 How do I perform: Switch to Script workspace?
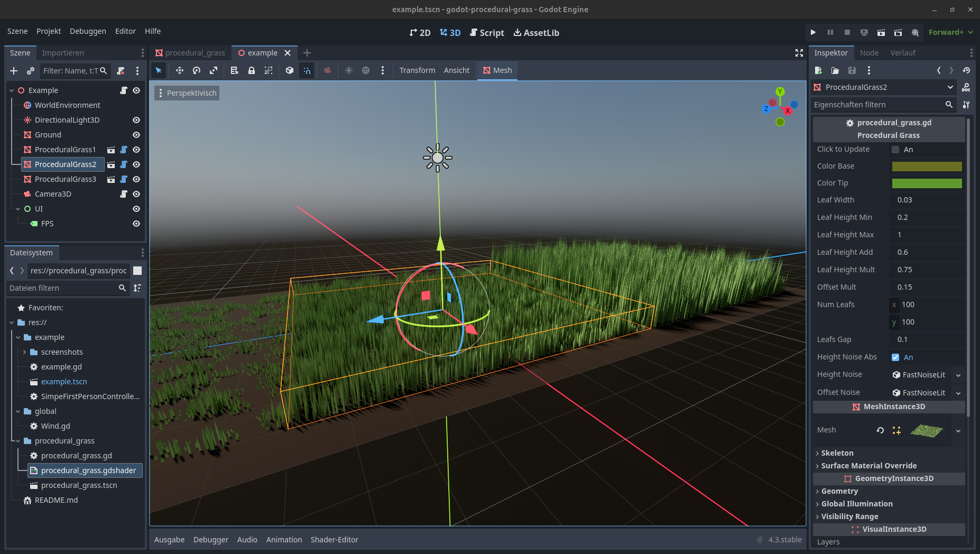pyautogui.click(x=487, y=33)
